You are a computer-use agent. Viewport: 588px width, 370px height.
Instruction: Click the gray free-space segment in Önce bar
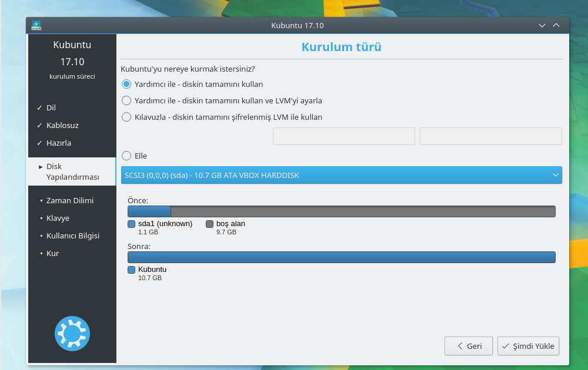coord(363,211)
